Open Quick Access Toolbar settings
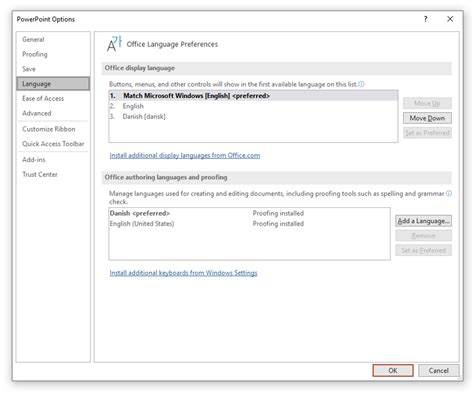Image resolution: width=474 pixels, height=399 pixels. coord(53,144)
